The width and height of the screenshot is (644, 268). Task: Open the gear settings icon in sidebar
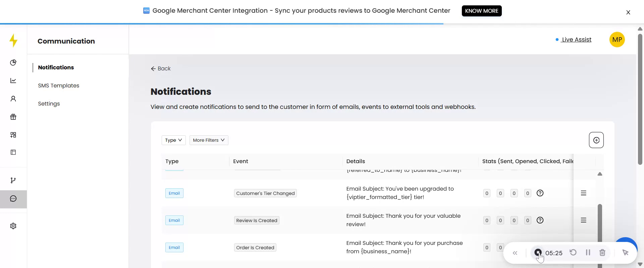(x=13, y=226)
